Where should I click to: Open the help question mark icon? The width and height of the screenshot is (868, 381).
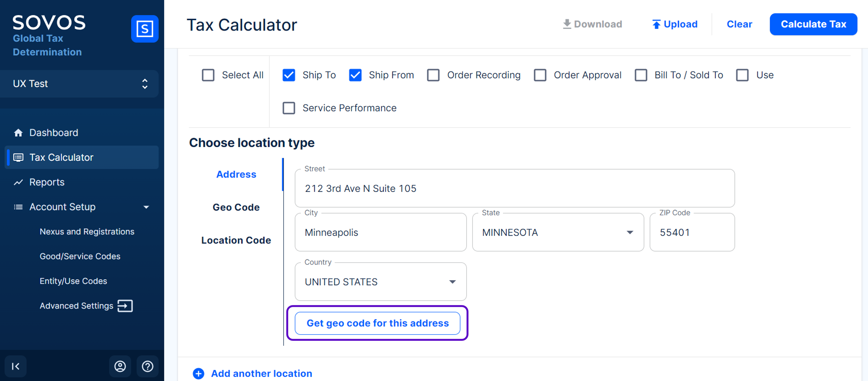click(148, 366)
